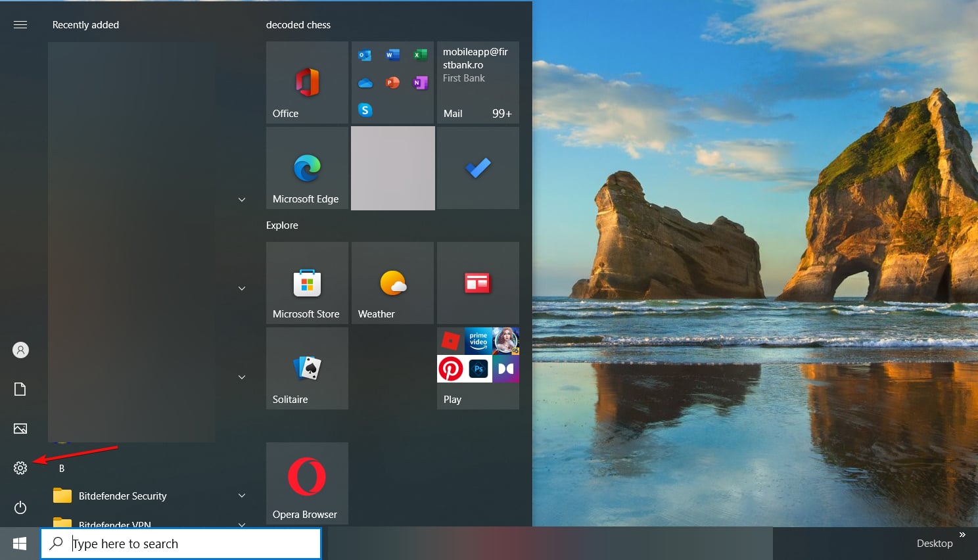Open the Documents sidebar icon
978x560 pixels.
tap(20, 389)
